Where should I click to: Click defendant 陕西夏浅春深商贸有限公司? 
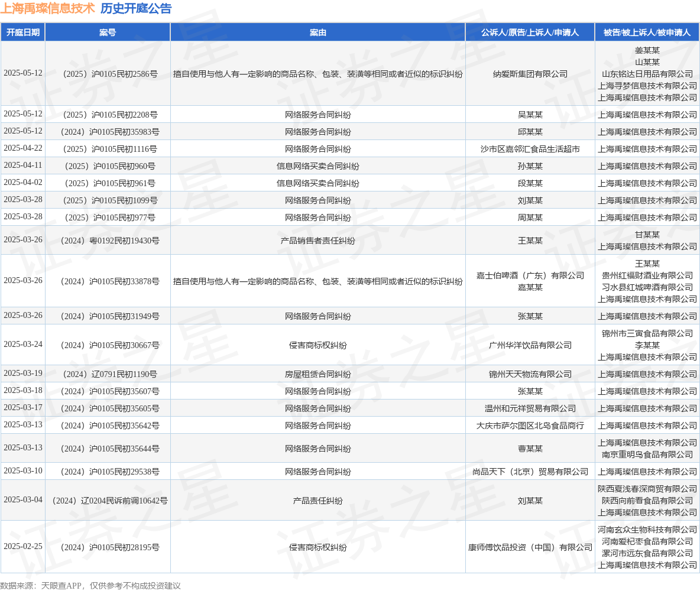click(647, 489)
